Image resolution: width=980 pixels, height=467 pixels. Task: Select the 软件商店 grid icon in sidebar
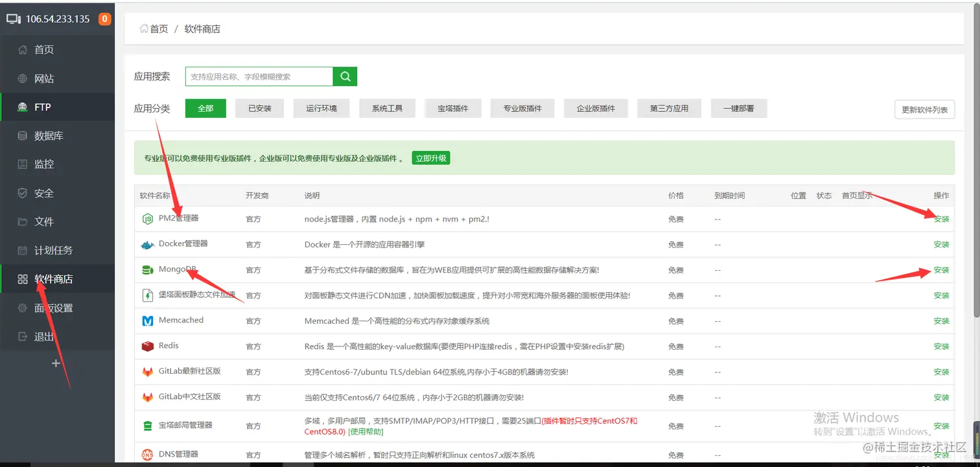click(23, 279)
